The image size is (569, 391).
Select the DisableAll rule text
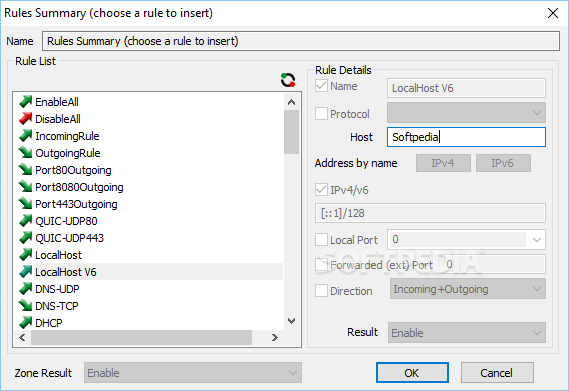58,119
